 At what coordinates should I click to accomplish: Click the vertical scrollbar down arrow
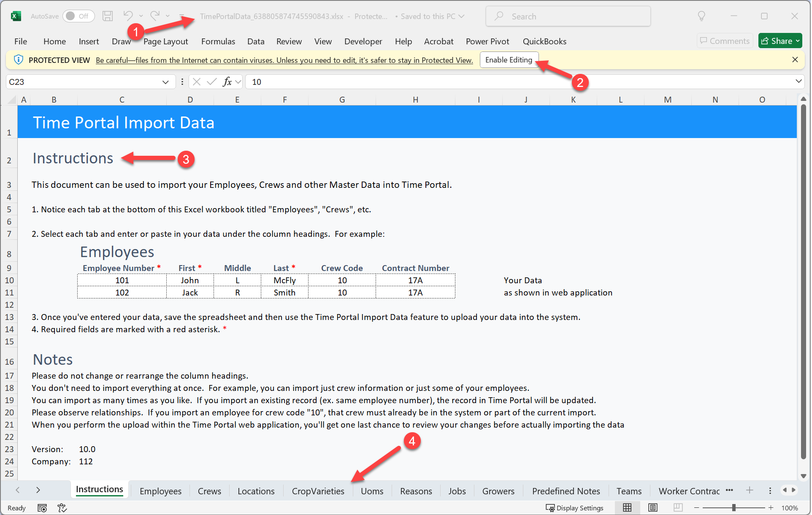coord(803,476)
